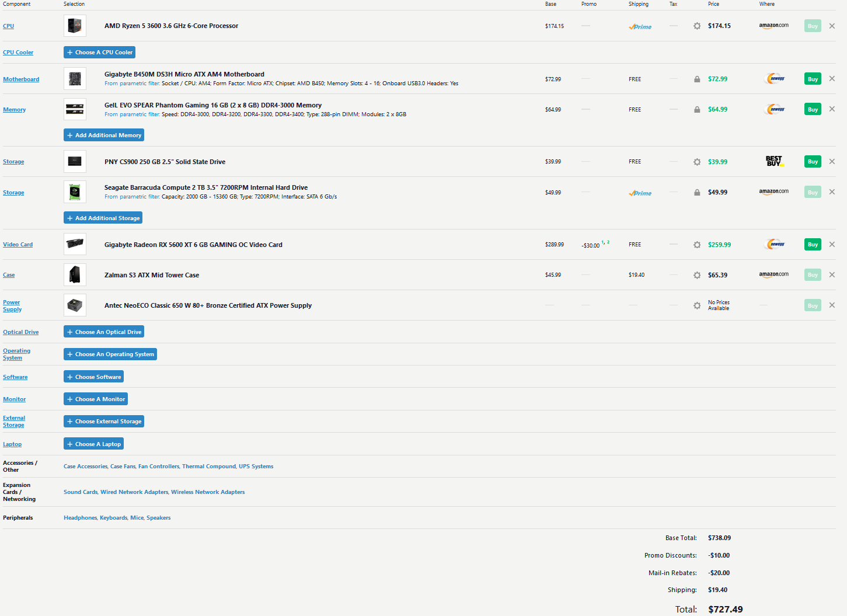847x616 pixels.
Task: Remove the AMD Ryzen 5 3600 processor
Action: 832,26
